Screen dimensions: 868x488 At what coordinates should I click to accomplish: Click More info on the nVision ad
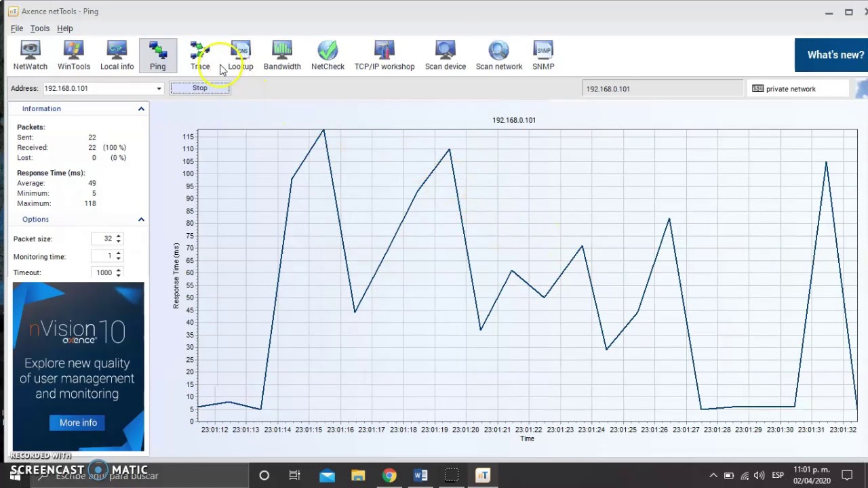tap(78, 423)
